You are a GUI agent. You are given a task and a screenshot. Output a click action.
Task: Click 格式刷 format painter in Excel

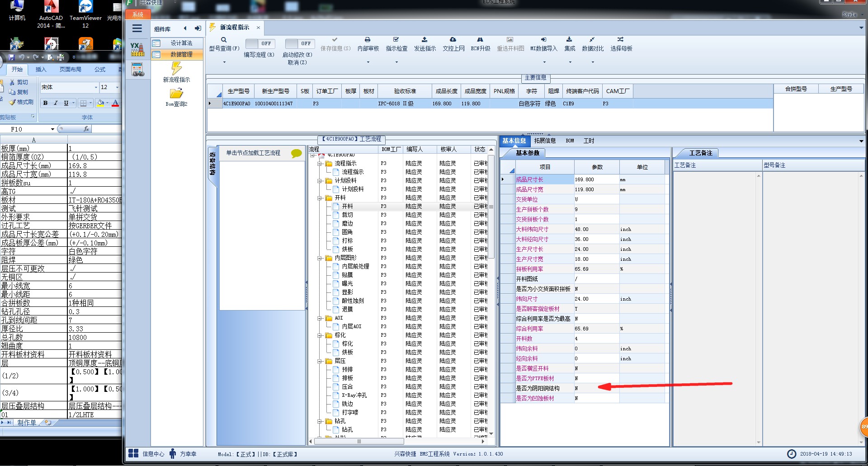[x=21, y=102]
